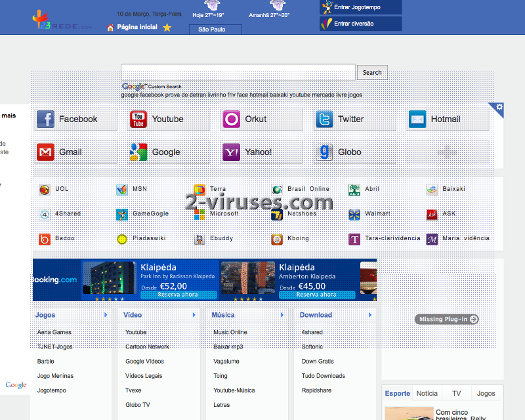Viewport: 525px width, 420px height.
Task: Open the Tudo Downloads link
Action: (x=323, y=376)
